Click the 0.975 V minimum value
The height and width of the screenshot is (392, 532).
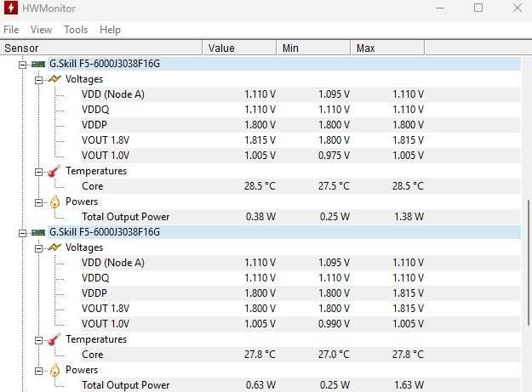334,155
